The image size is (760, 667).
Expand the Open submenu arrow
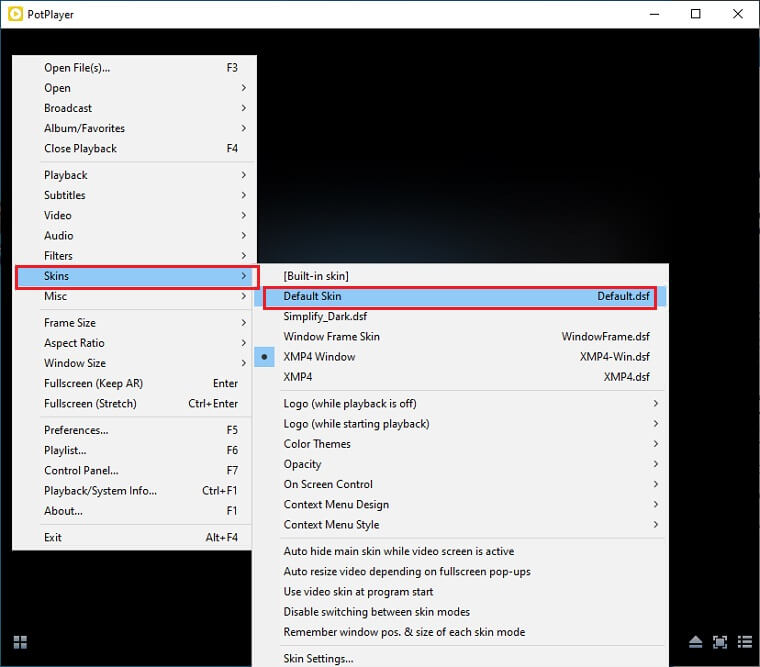pos(243,88)
